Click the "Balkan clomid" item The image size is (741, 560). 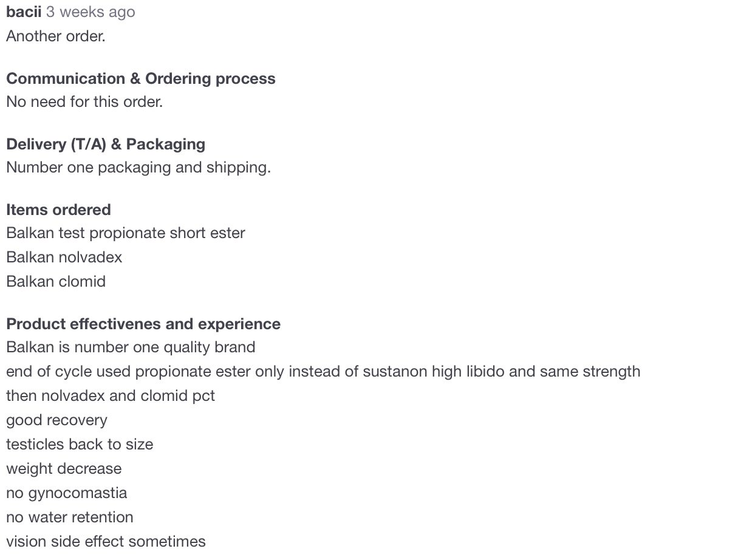click(x=56, y=282)
